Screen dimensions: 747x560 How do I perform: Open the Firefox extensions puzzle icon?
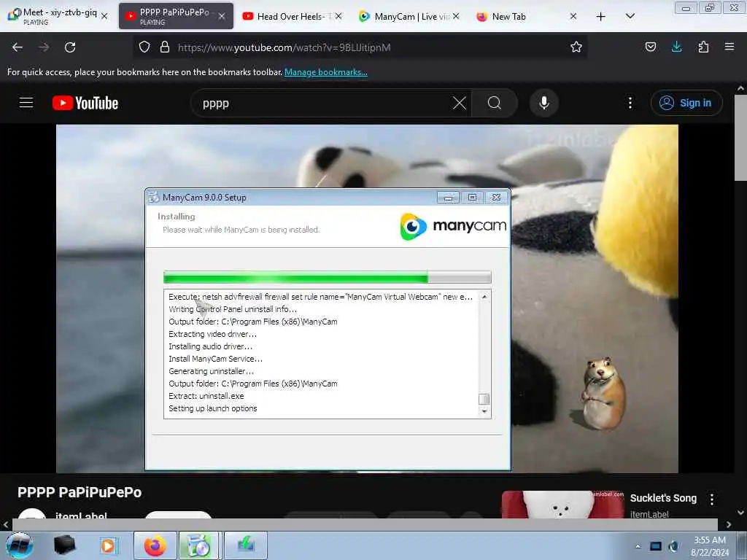(703, 47)
